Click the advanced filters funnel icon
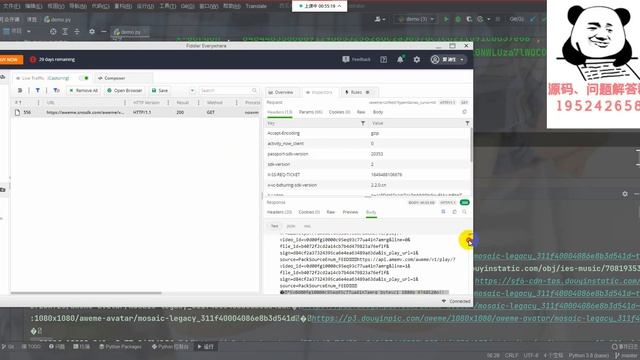Image resolution: width=640 pixels, height=360 pixels. (56, 91)
